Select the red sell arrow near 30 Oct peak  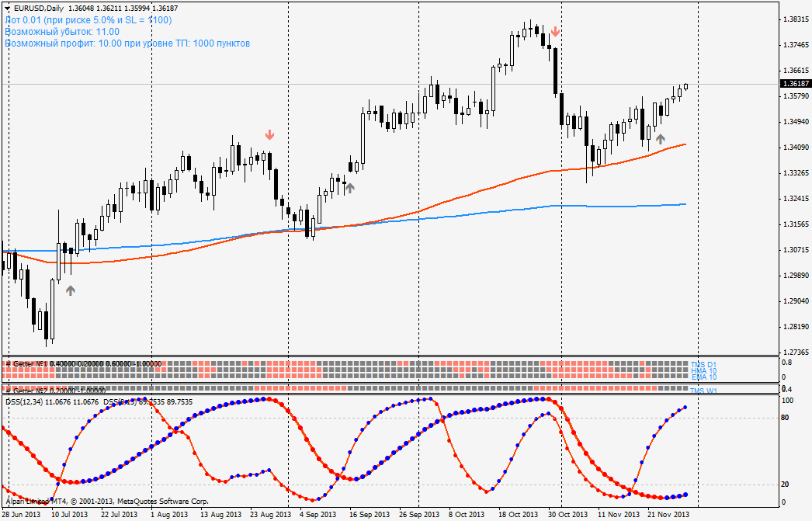tap(555, 32)
